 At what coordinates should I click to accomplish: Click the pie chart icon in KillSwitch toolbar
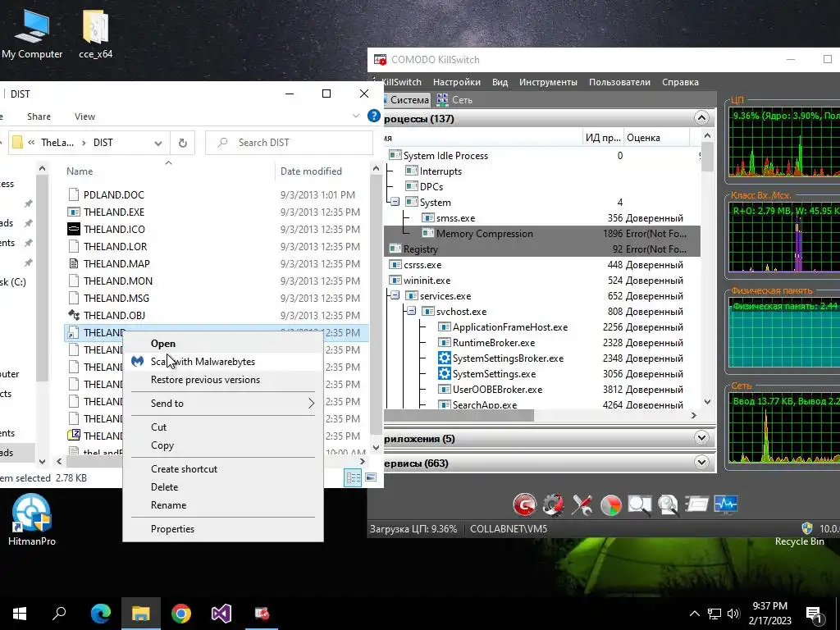coord(610,504)
